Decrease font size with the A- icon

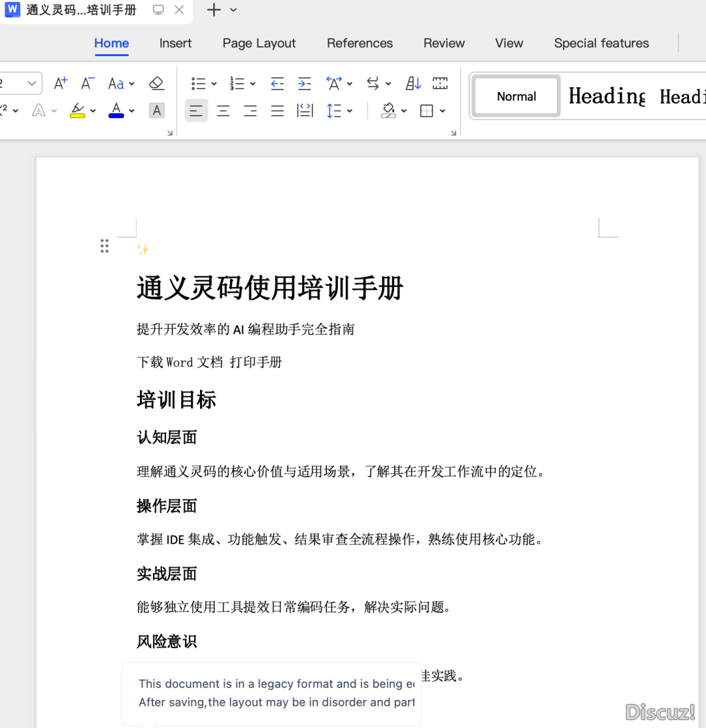coord(88,84)
